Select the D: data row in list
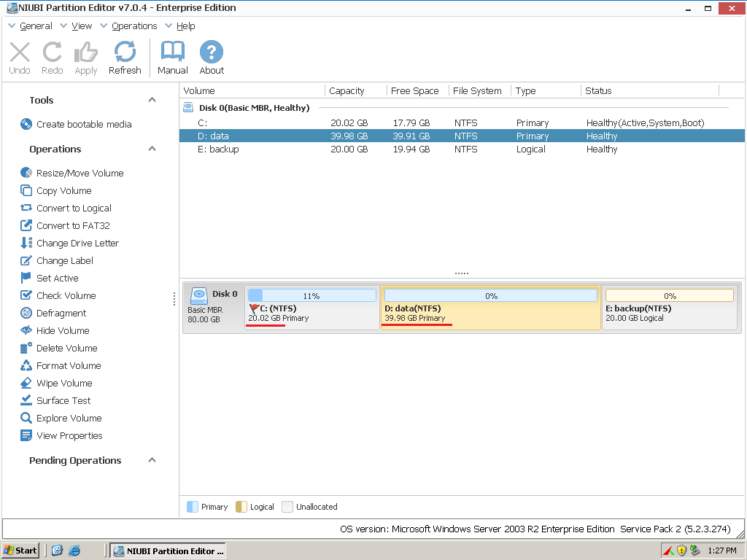747x560 pixels. (462, 136)
